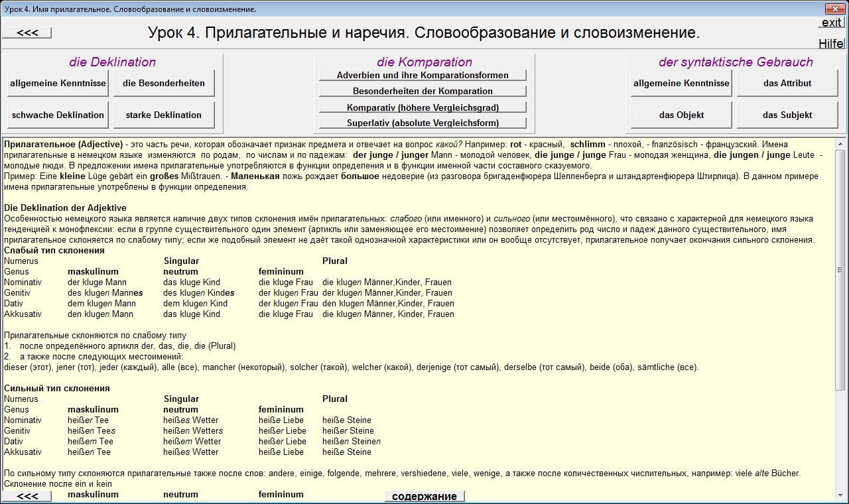849x504 pixels.
Task: Go to 'Komparativ (höhere Vergleichsgrad)'
Action: click(423, 107)
